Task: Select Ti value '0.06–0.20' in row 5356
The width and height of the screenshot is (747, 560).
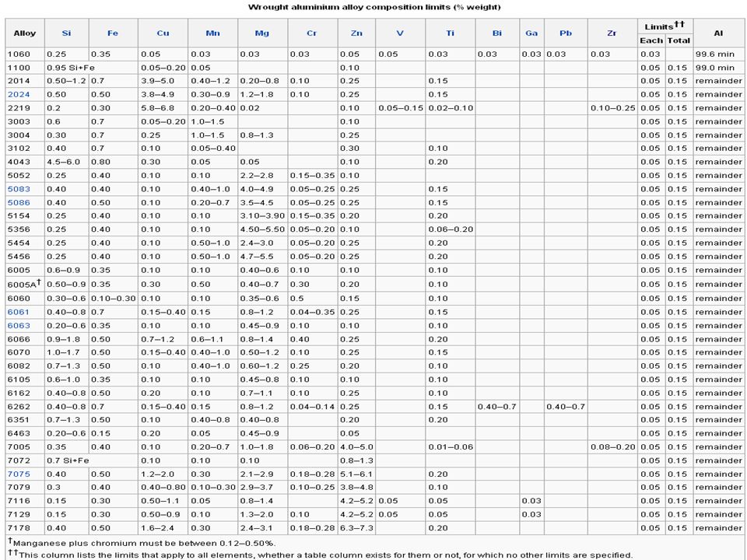Action: 451,229
